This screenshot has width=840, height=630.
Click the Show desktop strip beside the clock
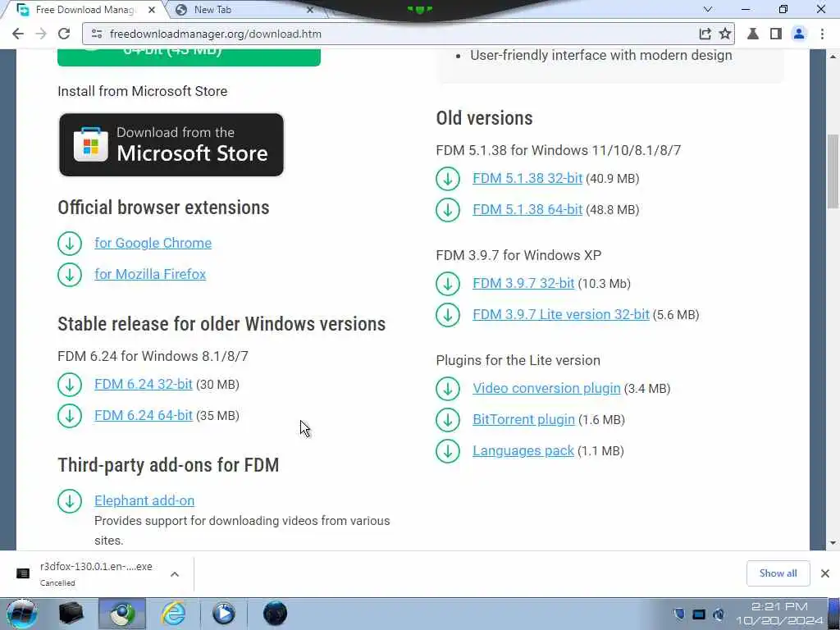pos(834,614)
